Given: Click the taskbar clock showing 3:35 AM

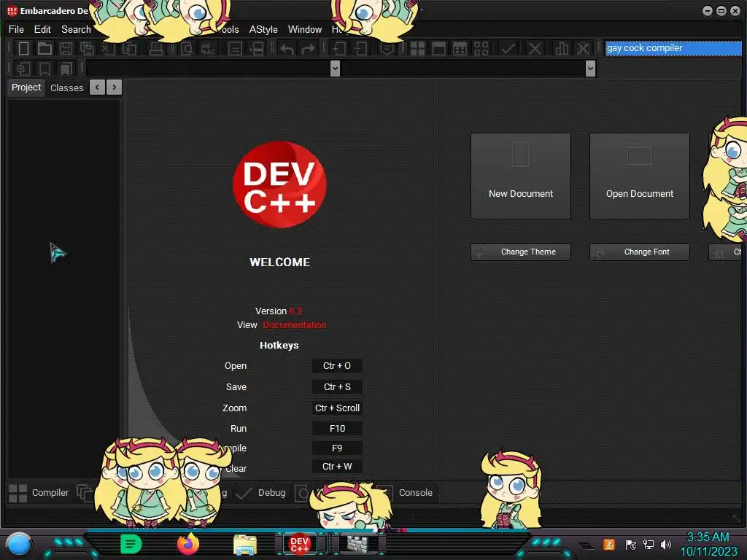Looking at the screenshot, I should (708, 544).
